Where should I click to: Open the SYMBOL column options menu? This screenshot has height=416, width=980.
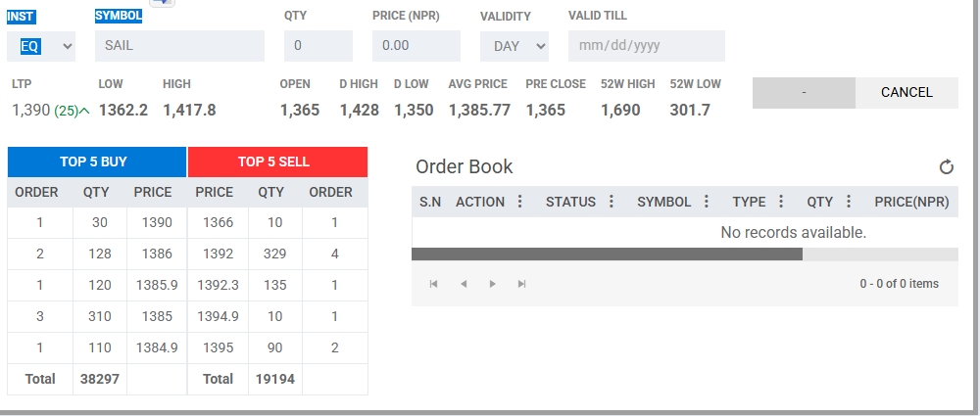pos(707,201)
